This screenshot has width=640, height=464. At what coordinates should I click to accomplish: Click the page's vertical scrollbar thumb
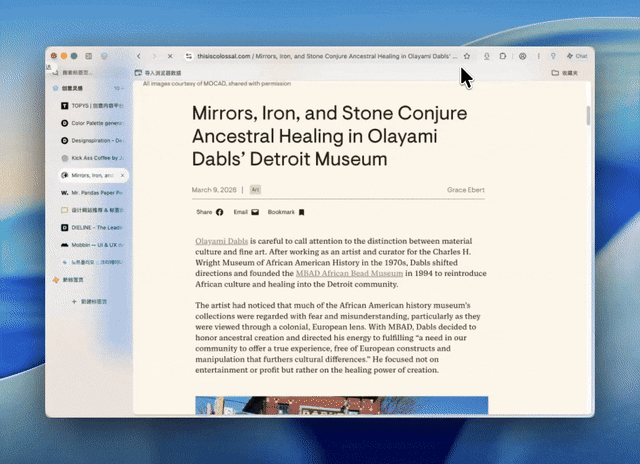coord(588,115)
